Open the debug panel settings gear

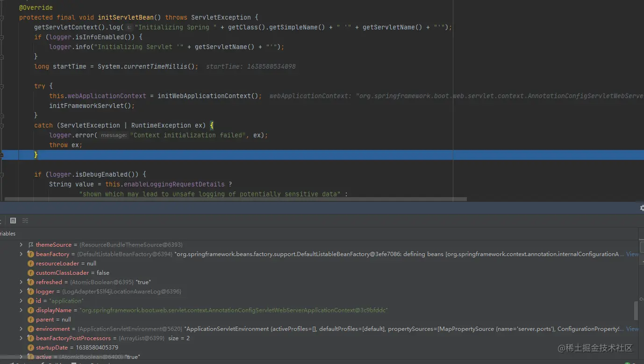pos(642,208)
